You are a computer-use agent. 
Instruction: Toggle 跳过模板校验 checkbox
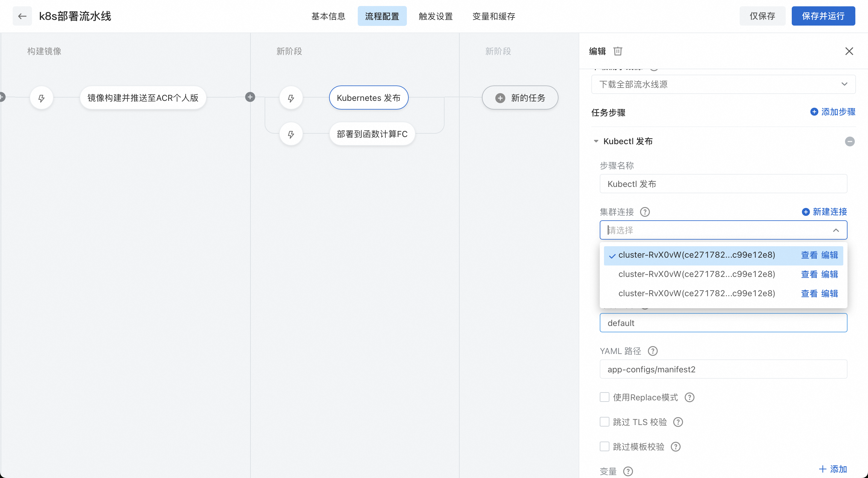605,446
